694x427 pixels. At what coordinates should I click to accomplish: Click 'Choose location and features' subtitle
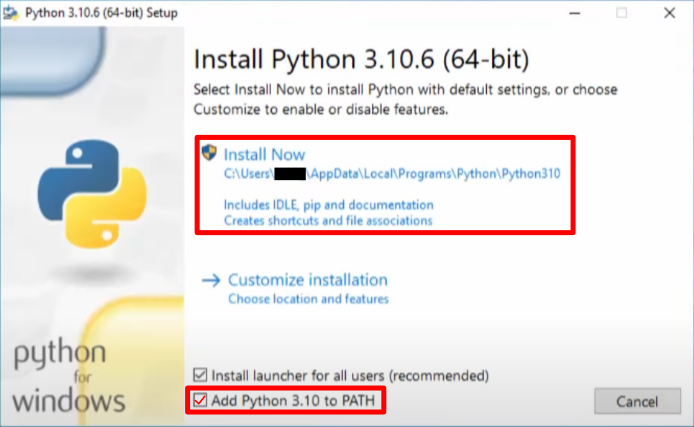coord(308,299)
